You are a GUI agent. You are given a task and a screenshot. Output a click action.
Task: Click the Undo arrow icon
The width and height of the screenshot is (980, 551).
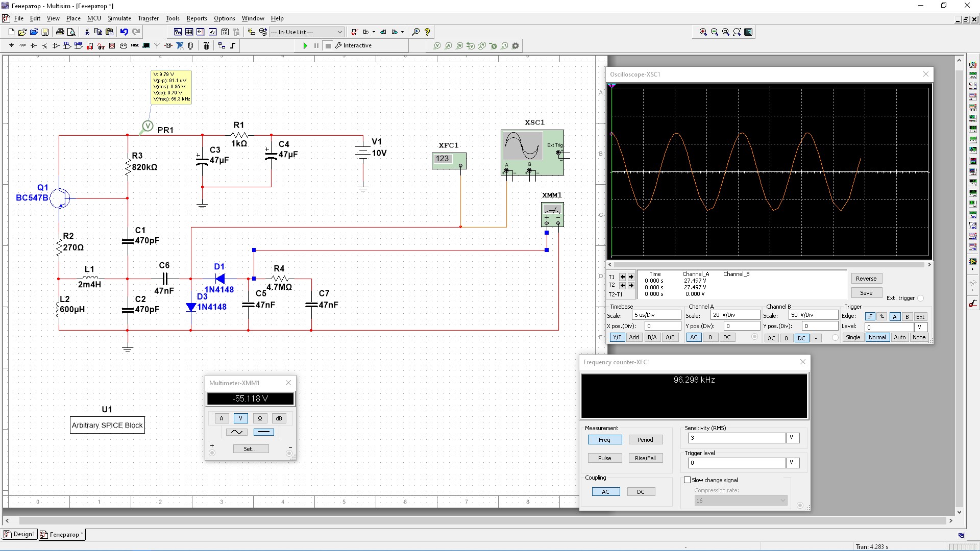point(124,32)
